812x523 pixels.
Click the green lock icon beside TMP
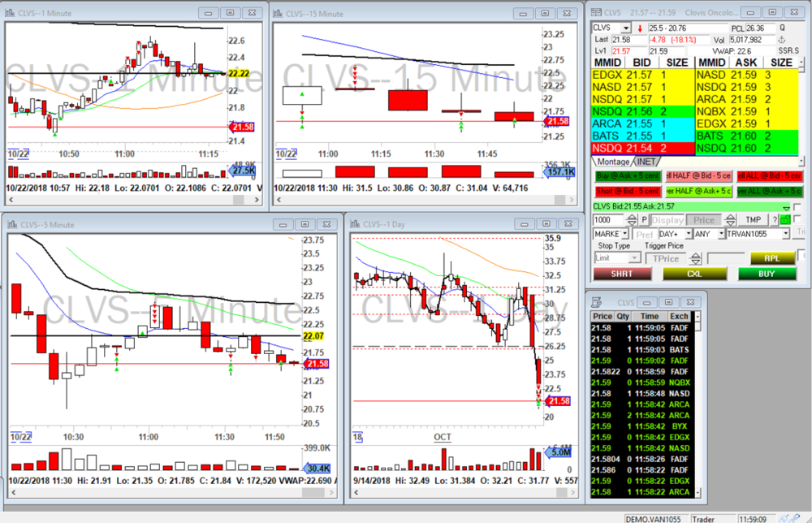(x=785, y=220)
